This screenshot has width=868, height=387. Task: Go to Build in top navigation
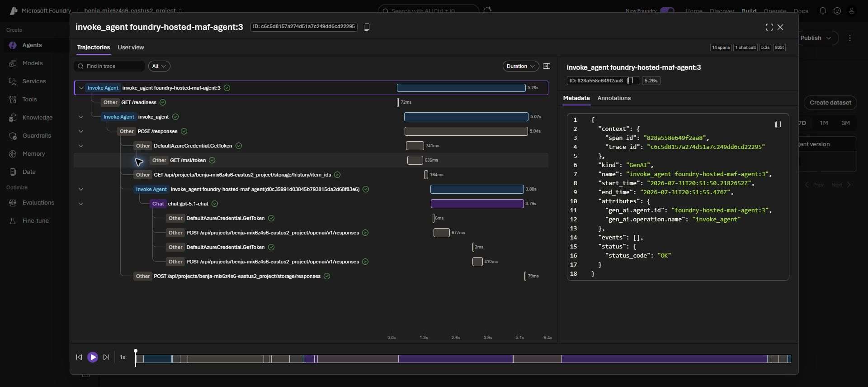[749, 11]
